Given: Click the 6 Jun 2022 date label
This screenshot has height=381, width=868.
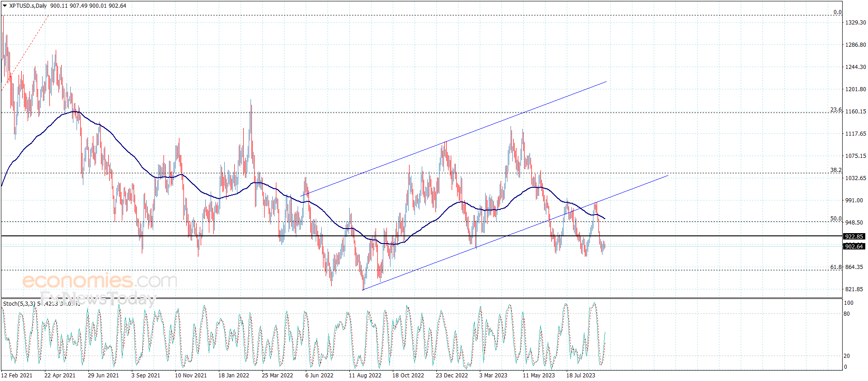Looking at the screenshot, I should coord(319,375).
